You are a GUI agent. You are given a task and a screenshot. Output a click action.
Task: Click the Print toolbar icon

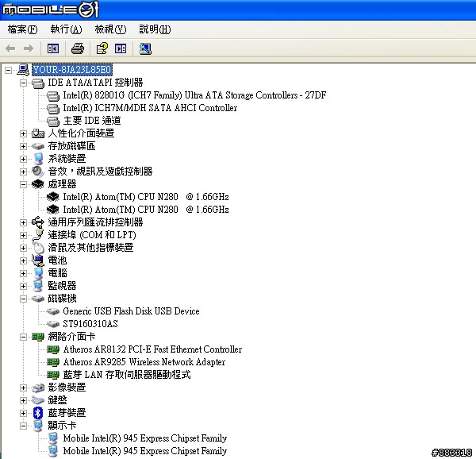coord(78,48)
